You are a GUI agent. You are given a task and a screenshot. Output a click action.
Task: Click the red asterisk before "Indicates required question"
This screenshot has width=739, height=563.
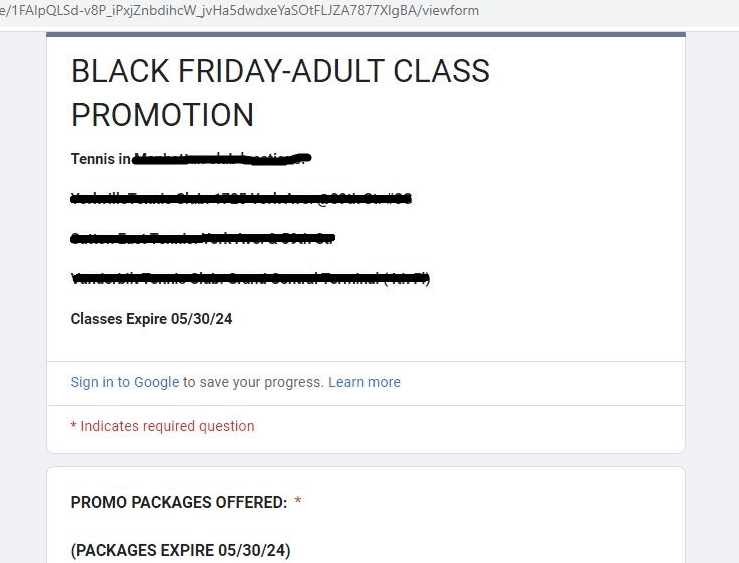point(73,426)
